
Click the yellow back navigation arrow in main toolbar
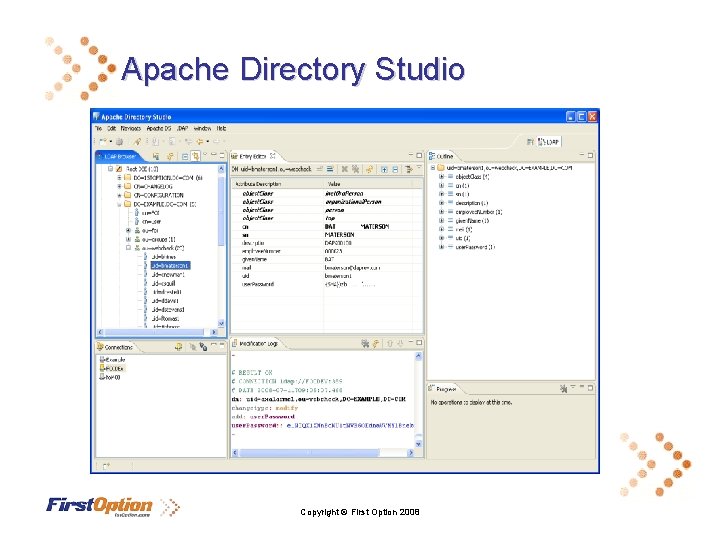200,142
